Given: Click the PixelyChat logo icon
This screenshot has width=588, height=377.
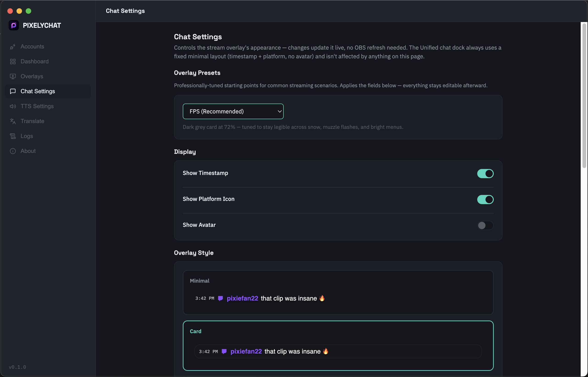Looking at the screenshot, I should (x=14, y=25).
